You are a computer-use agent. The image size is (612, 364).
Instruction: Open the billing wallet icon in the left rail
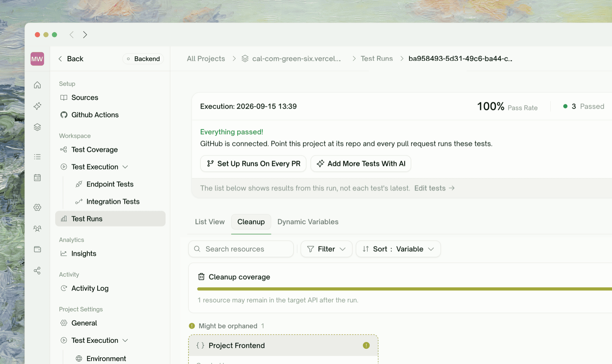(37, 249)
